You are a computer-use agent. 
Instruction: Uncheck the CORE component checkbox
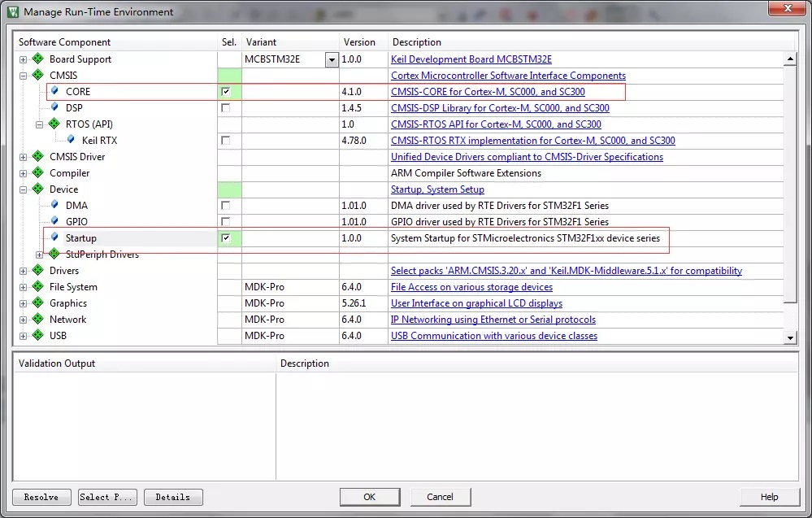[x=225, y=92]
